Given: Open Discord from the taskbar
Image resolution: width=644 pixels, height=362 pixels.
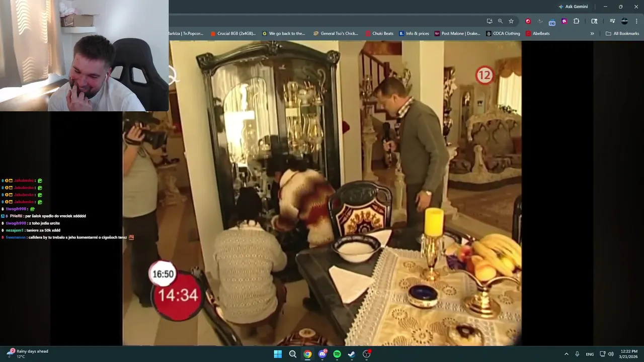Looking at the screenshot, I should 323,354.
